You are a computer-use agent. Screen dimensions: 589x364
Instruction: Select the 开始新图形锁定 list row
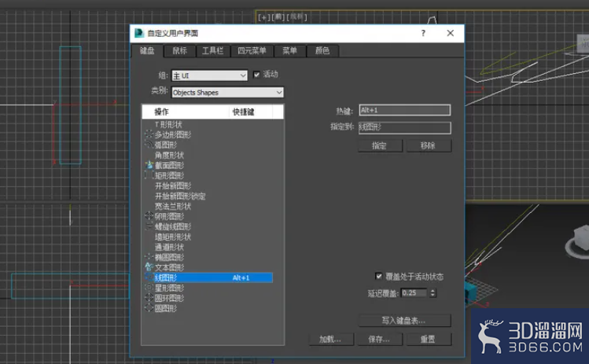(x=208, y=196)
